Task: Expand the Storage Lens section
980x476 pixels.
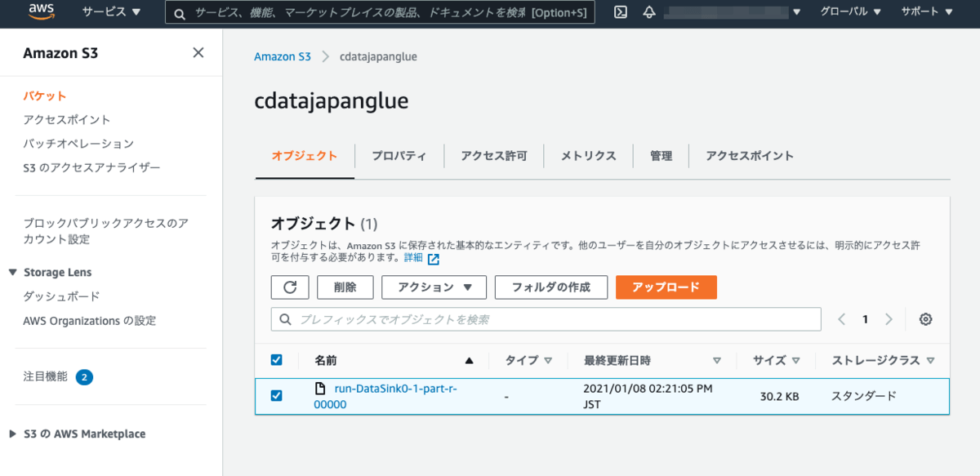Action: pos(13,273)
